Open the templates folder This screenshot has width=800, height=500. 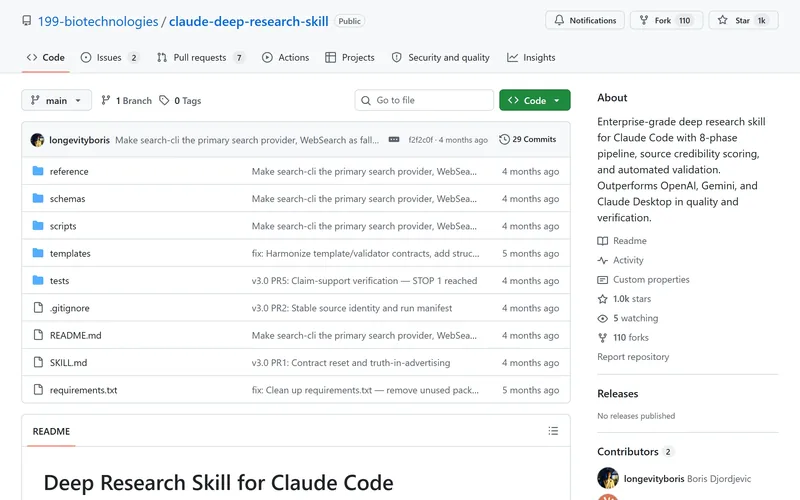click(x=70, y=254)
